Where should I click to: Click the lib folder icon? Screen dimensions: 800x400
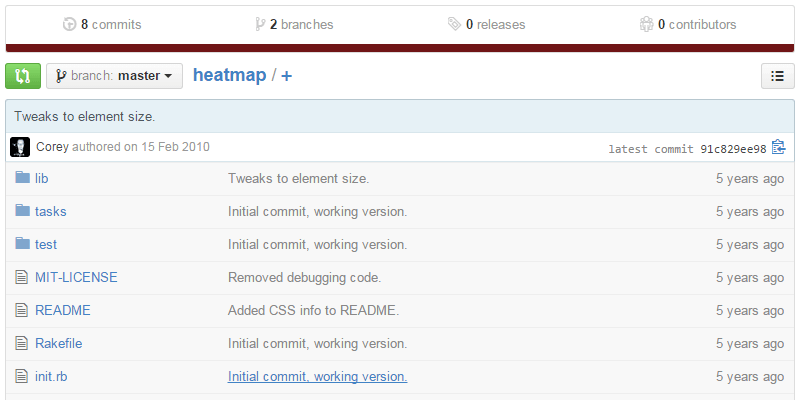click(x=22, y=179)
